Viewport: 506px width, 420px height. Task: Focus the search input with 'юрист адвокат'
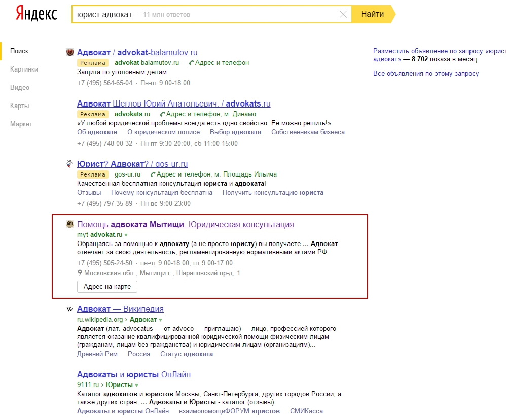coord(211,14)
